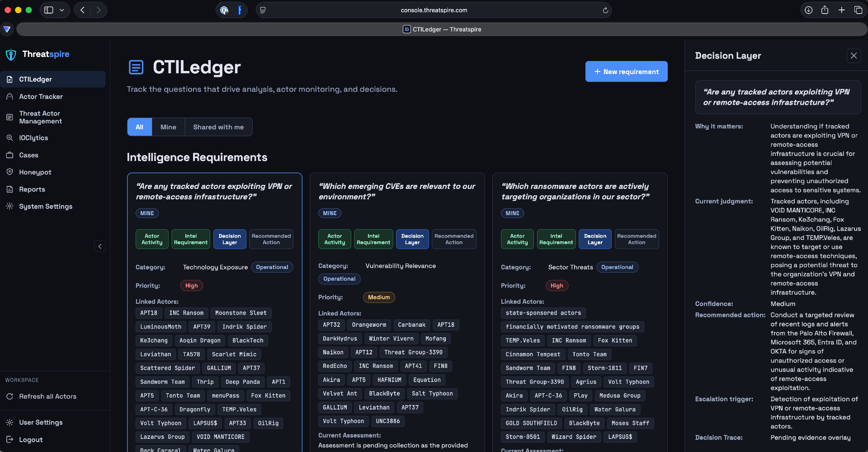868x452 pixels.
Task: Click Cinnamon Tempest actor tag
Action: (x=533, y=354)
